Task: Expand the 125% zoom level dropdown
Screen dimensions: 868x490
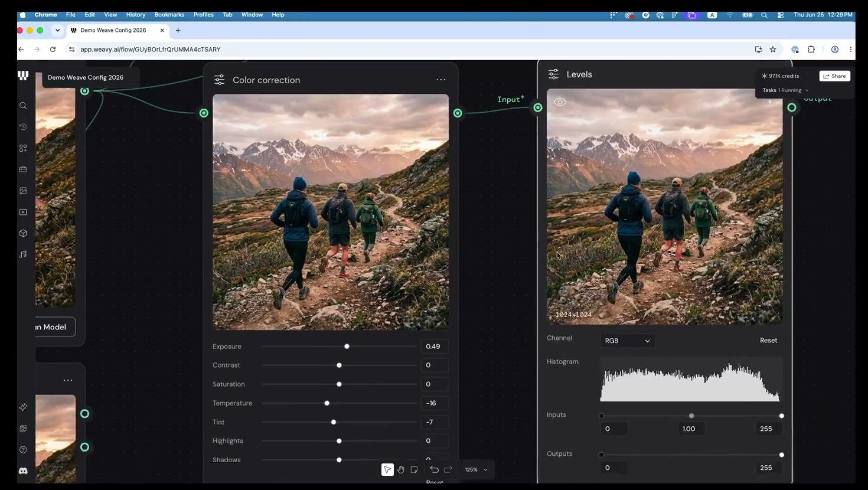Action: point(477,470)
